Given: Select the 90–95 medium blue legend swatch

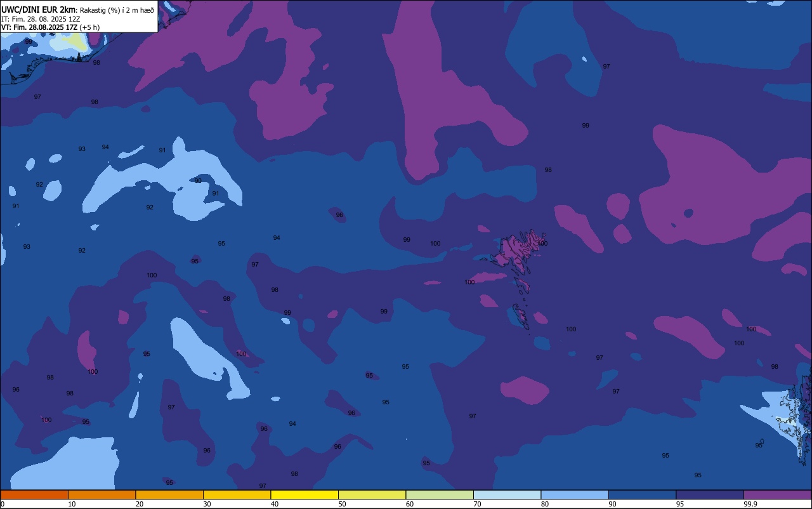Looking at the screenshot, I should (642, 494).
